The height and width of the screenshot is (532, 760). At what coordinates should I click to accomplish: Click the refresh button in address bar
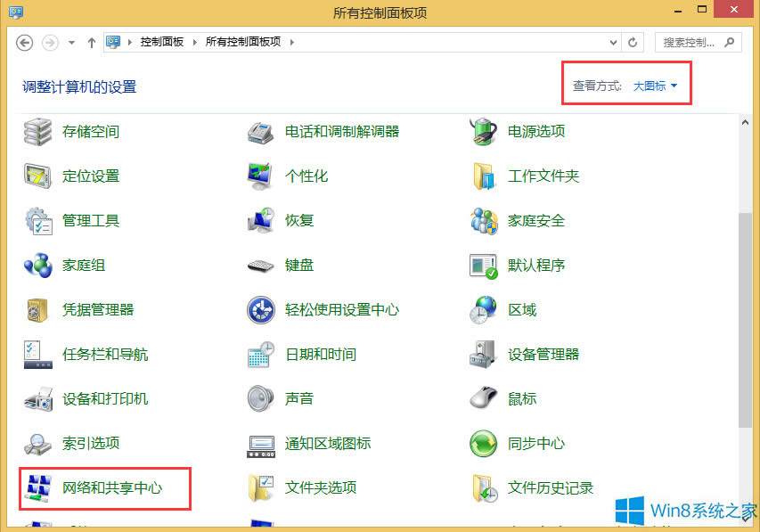[632, 41]
